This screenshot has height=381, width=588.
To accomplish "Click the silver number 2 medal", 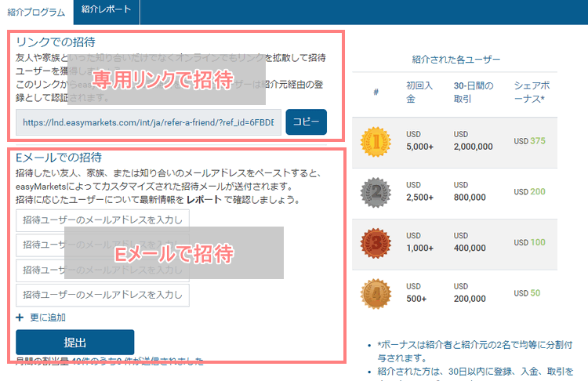I will 376,192.
